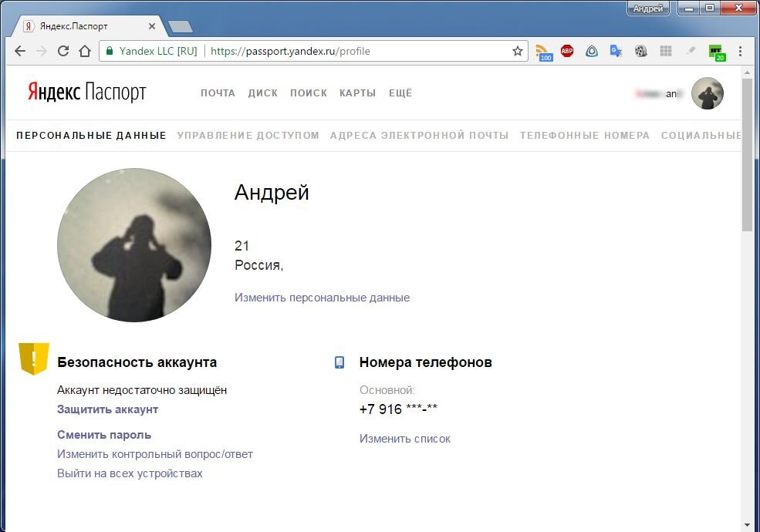
Task: Open Карты in the top navigation
Action: point(358,93)
